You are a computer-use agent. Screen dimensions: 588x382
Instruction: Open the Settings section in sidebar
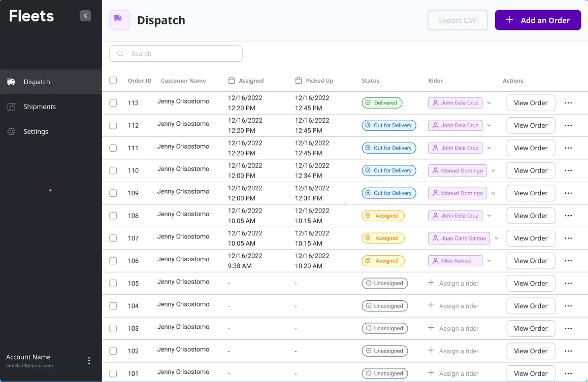point(51,131)
